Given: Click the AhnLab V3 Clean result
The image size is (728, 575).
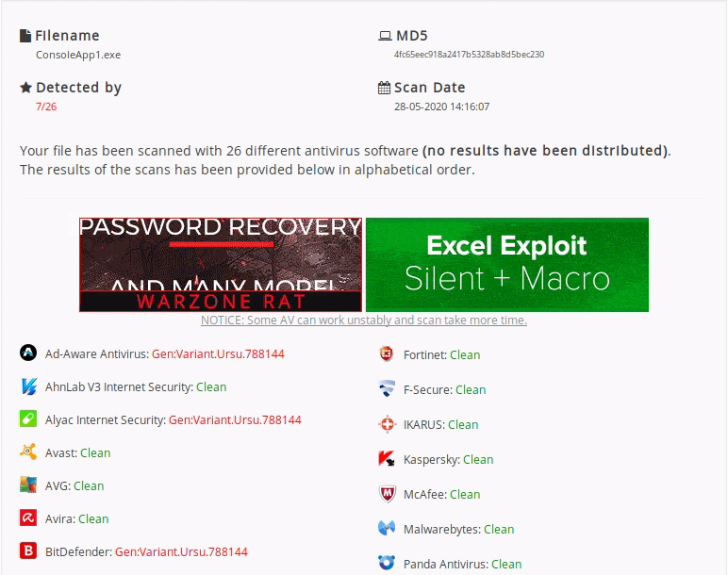Looking at the screenshot, I should pyautogui.click(x=211, y=387).
